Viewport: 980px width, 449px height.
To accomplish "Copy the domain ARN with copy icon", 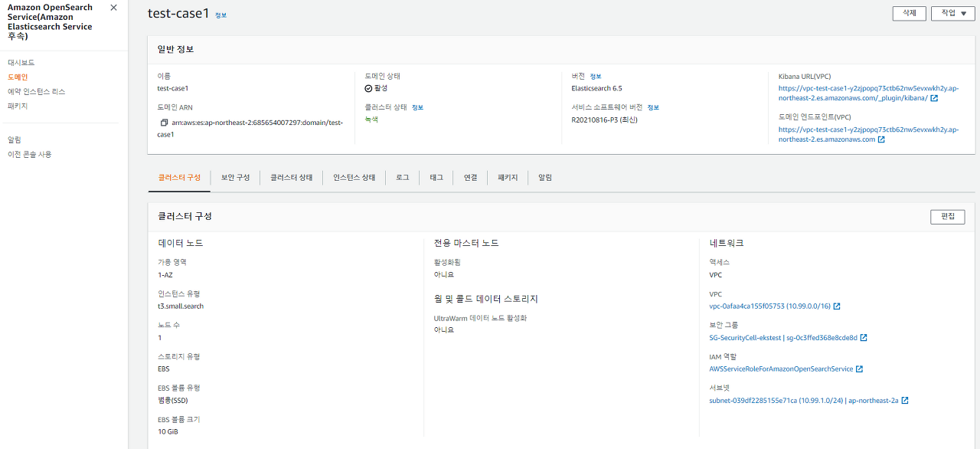I will (164, 123).
